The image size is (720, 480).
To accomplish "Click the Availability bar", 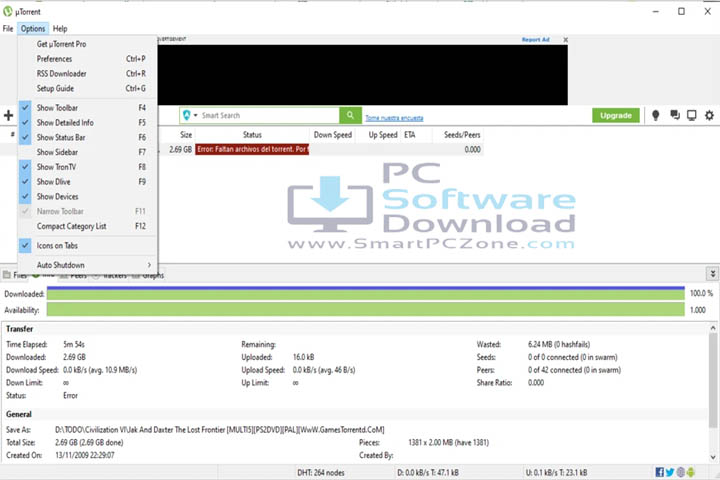I will (x=366, y=310).
